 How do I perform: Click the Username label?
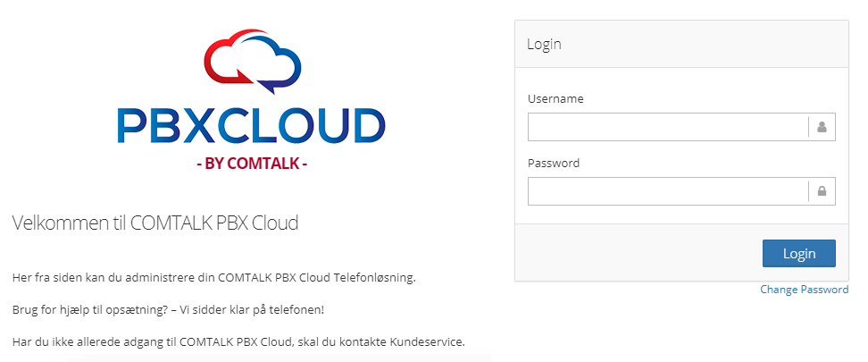(x=555, y=98)
